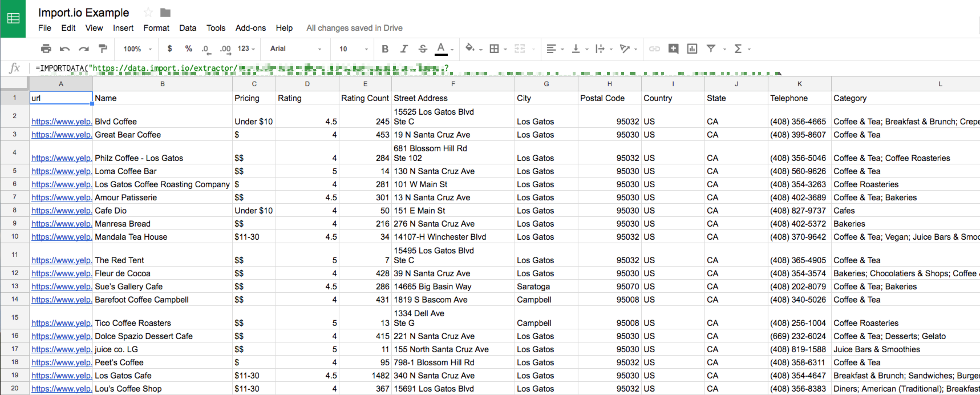Undo the last action
This screenshot has width=980, height=395.
coord(65,49)
